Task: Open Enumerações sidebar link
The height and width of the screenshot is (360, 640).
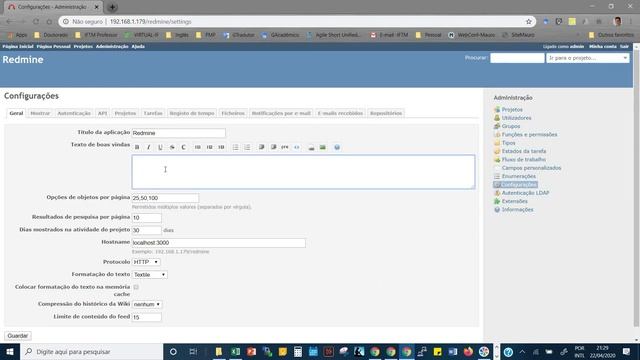Action: pos(519,176)
